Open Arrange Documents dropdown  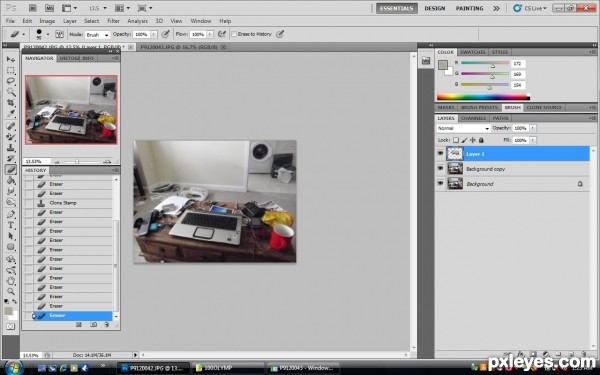pyautogui.click(x=122, y=8)
